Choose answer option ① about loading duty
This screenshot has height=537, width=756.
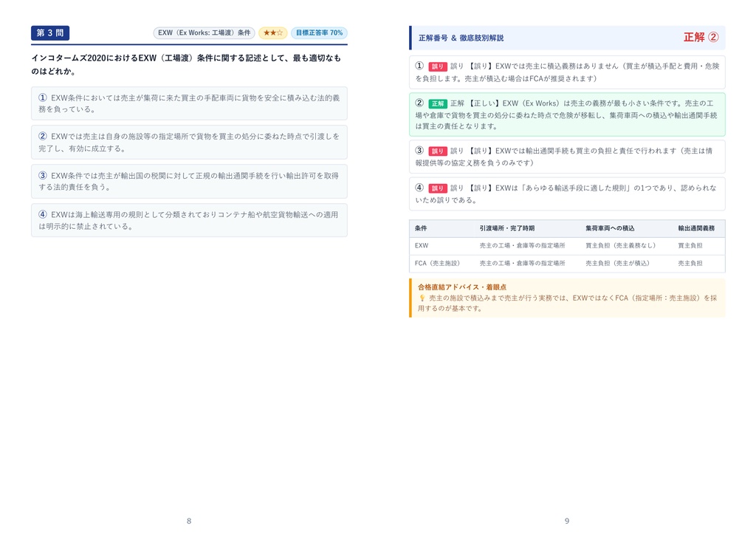click(189, 103)
